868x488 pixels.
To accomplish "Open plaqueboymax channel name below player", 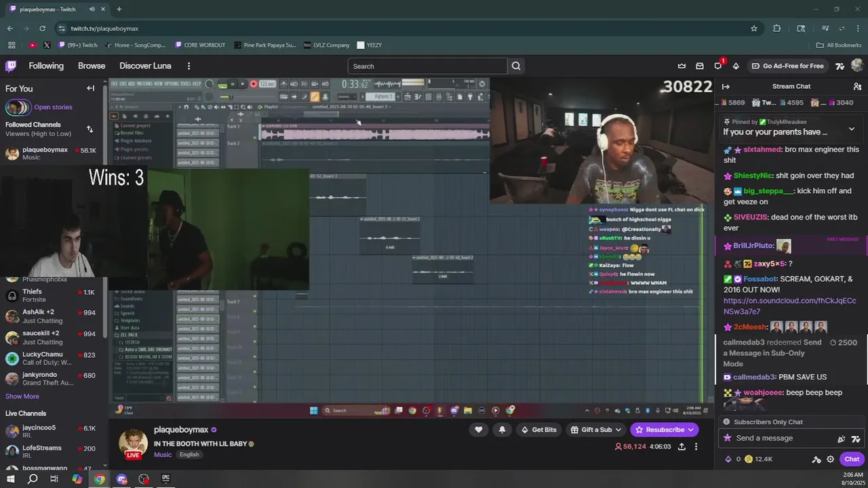I will tap(181, 430).
